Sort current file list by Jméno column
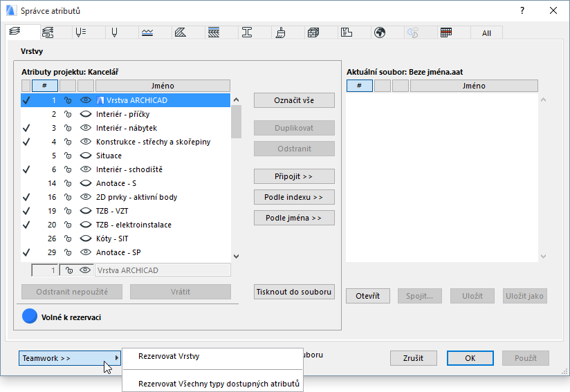This screenshot has width=570, height=392. click(x=474, y=86)
